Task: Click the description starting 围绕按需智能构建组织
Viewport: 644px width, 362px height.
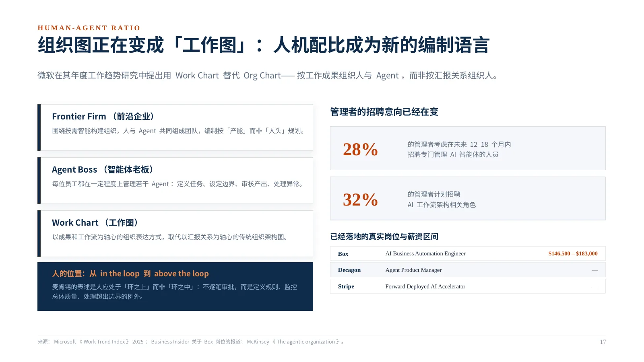Action: [x=179, y=131]
